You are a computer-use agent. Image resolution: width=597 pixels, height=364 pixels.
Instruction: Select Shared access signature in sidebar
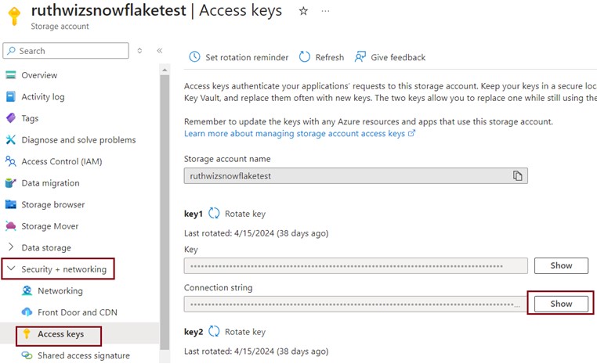click(83, 355)
